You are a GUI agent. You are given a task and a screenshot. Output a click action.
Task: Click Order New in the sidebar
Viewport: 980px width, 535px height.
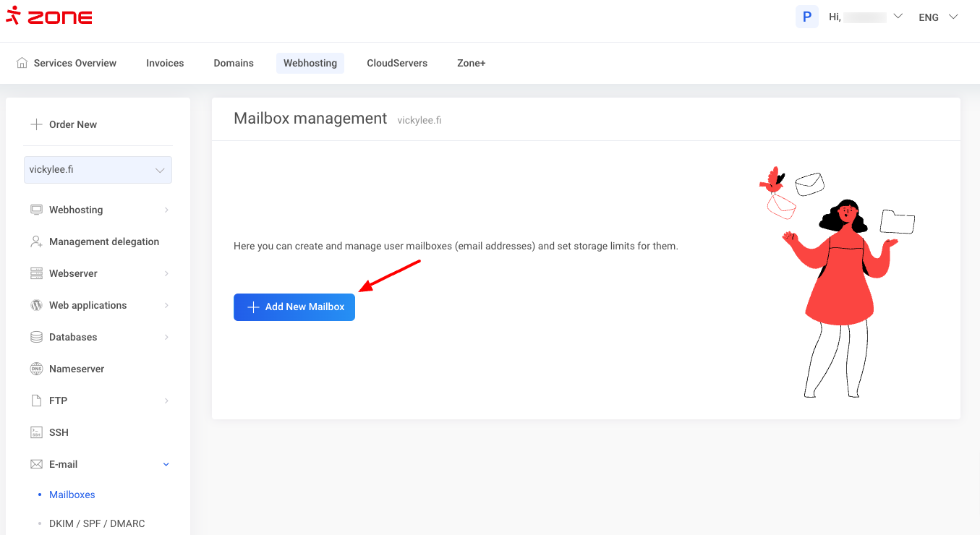point(72,124)
